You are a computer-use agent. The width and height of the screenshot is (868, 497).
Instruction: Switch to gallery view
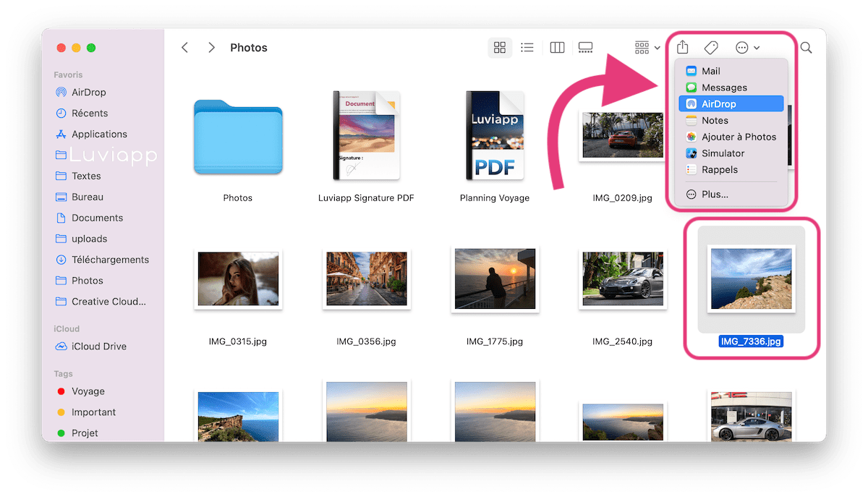[586, 48]
